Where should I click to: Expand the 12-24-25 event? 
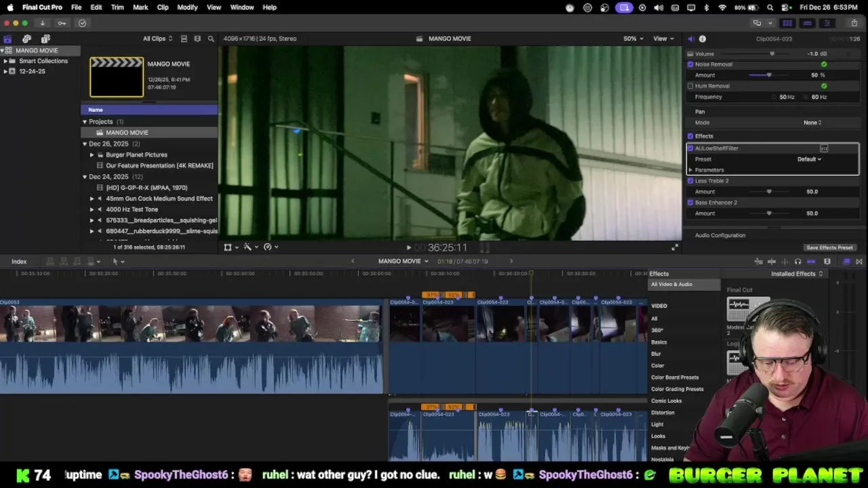click(5, 71)
